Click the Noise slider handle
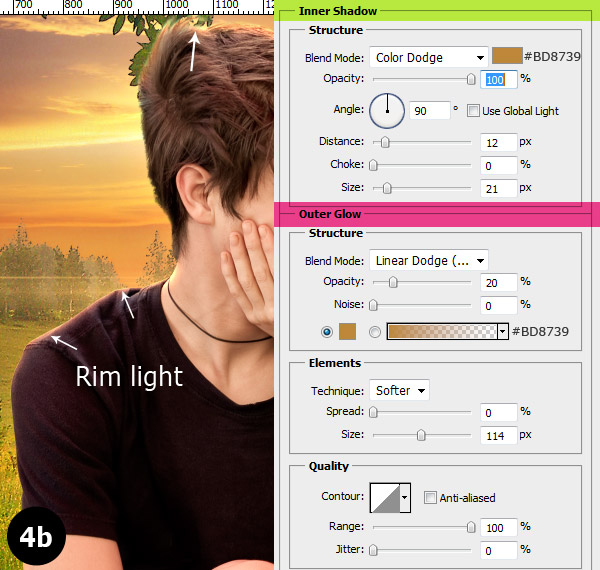 coord(373,305)
